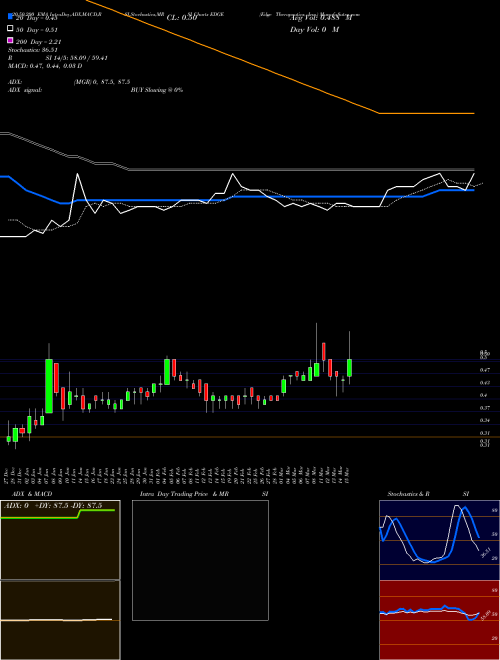Click the 0.47 price axis label
This screenshot has width=500, height=660.
[484, 370]
